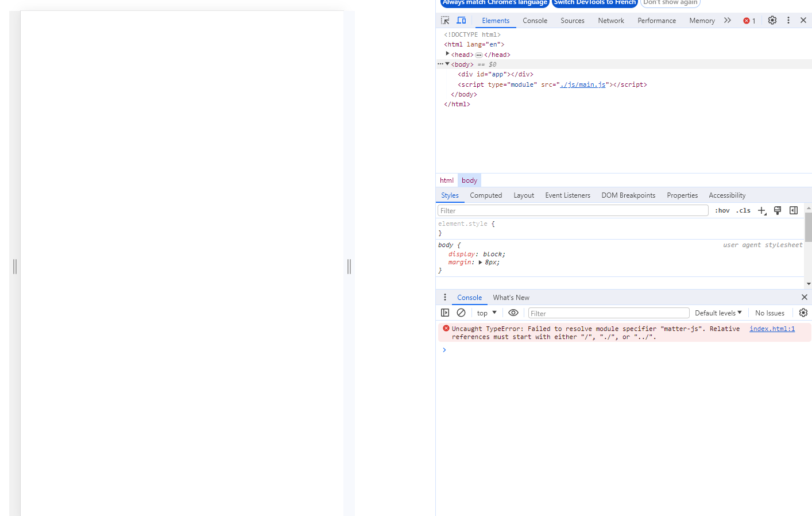Switch to the top Console panel tab
The image size is (812, 516).
point(535,21)
